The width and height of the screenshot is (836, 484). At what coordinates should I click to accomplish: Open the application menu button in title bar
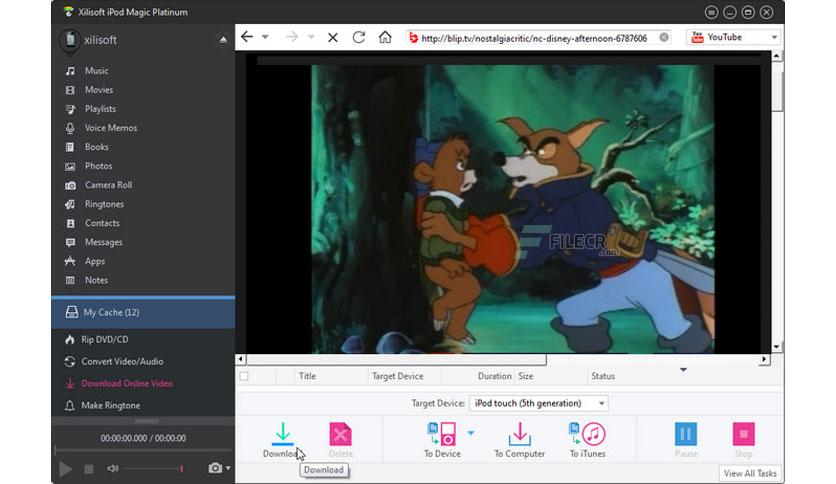pos(711,12)
